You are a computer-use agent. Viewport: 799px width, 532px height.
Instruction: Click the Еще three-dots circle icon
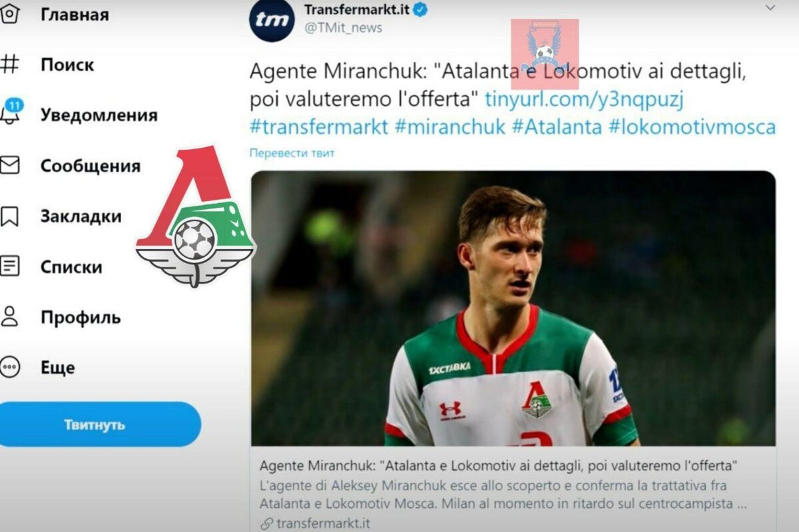coord(9,367)
